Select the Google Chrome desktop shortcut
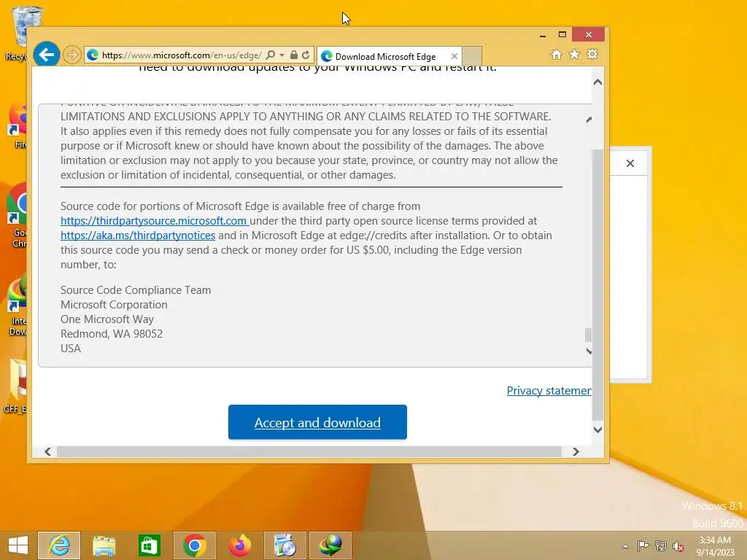Viewport: 747px width, 560px height. click(x=18, y=215)
